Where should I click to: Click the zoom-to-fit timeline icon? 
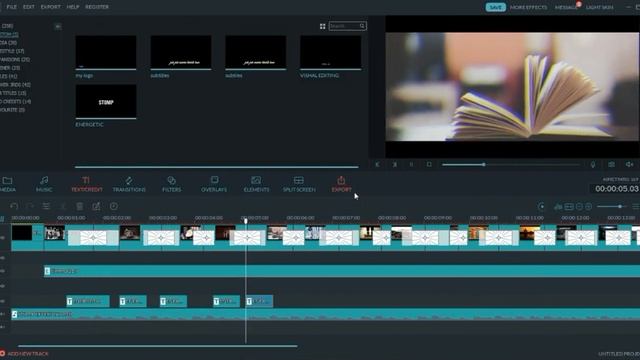(569, 207)
